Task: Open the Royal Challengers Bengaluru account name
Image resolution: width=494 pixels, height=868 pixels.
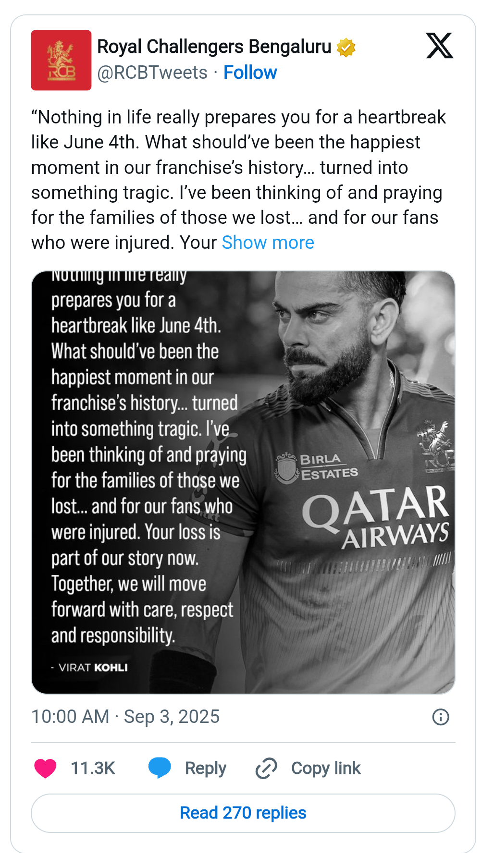Action: tap(214, 47)
